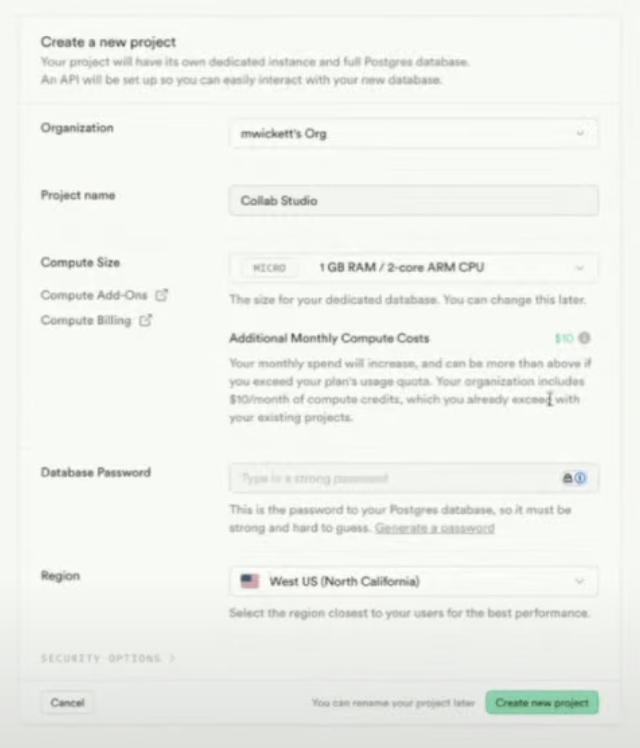Viewport: 640px width, 748px height.
Task: Open the Compute Size dropdown
Action: 413,268
